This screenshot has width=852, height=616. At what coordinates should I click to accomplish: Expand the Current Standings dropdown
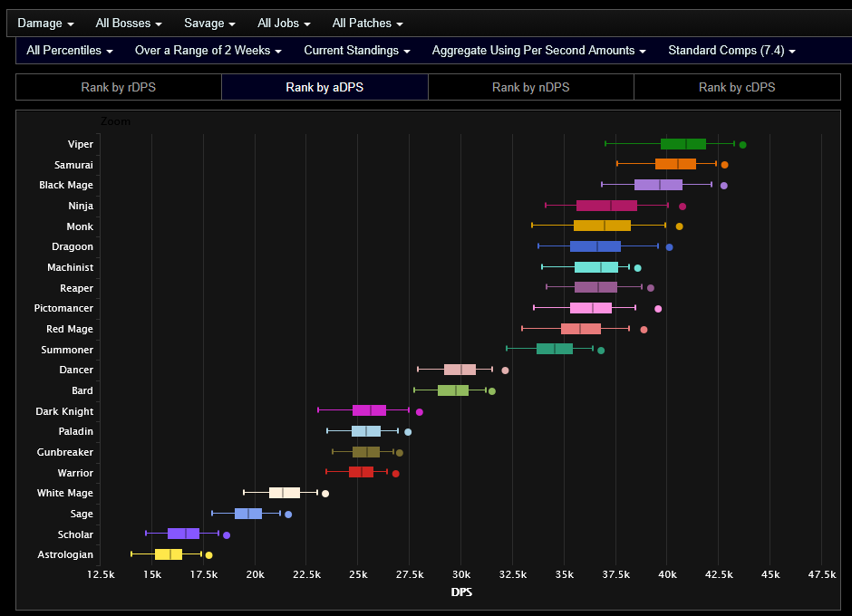(357, 51)
